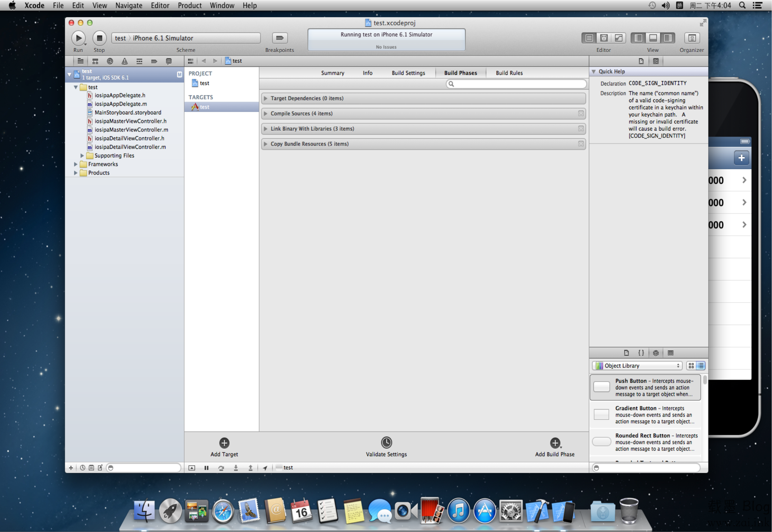Click the Stop button in toolbar
The image size is (772, 532).
(x=99, y=38)
